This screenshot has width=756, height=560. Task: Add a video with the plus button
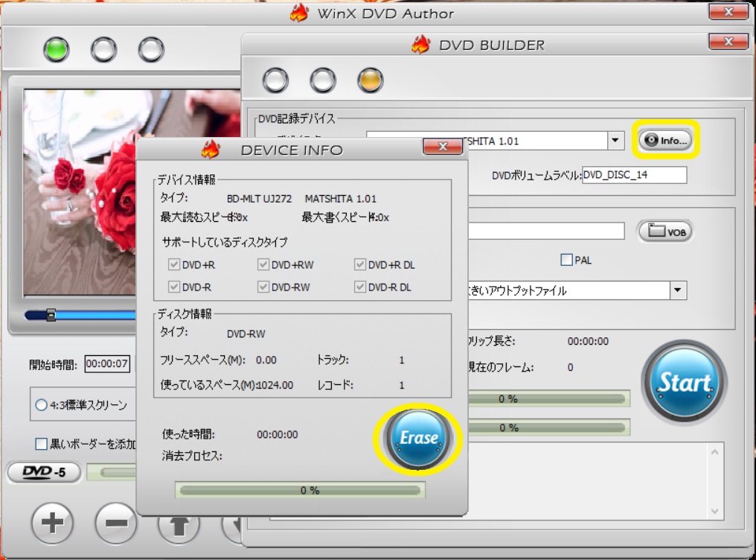point(52,522)
